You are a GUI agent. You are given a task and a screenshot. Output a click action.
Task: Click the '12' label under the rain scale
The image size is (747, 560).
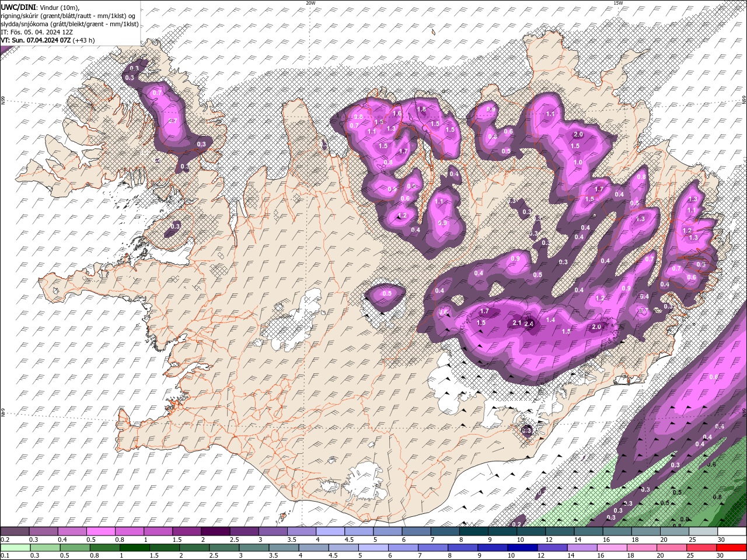pyautogui.click(x=541, y=556)
